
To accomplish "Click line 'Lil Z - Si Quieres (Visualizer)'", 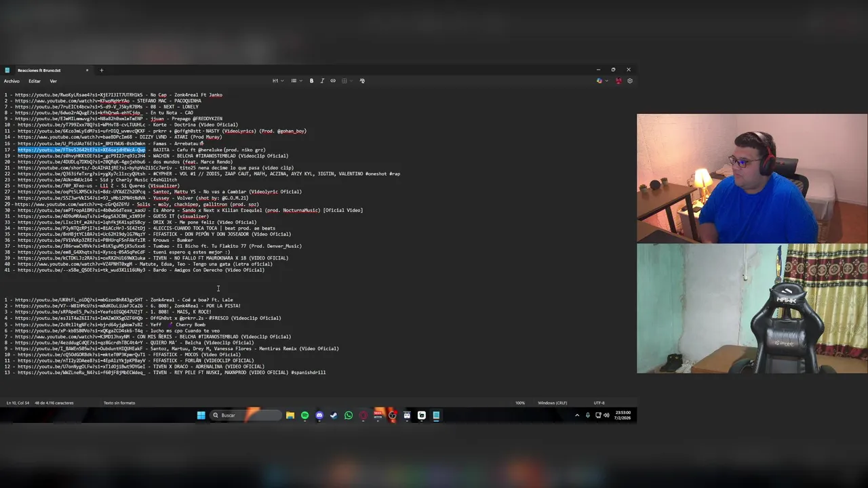I will 138,186.
